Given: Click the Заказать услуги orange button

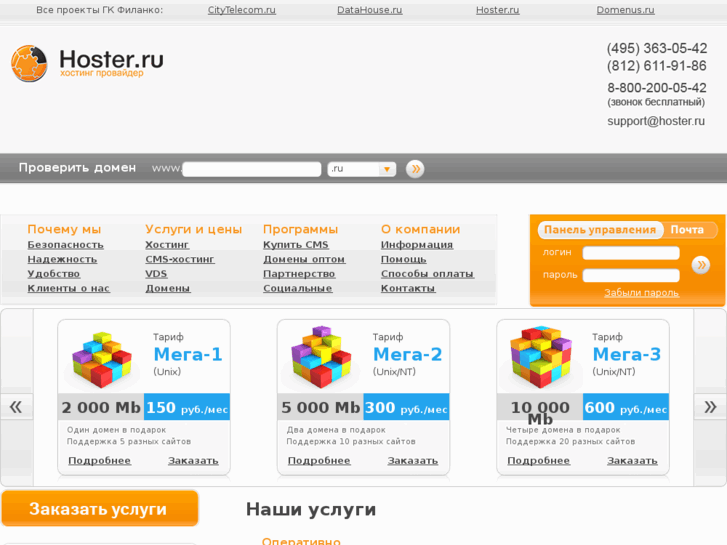Looking at the screenshot, I should (100, 508).
